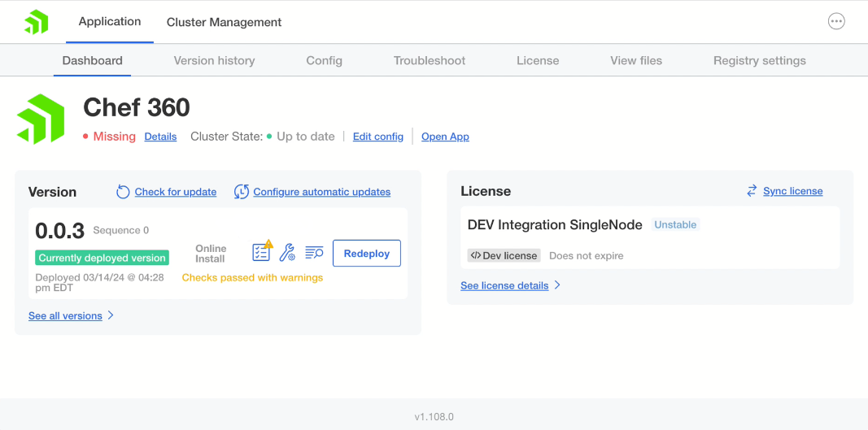The image size is (868, 430).
Task: Go to the Troubleshoot tab
Action: [x=430, y=60]
